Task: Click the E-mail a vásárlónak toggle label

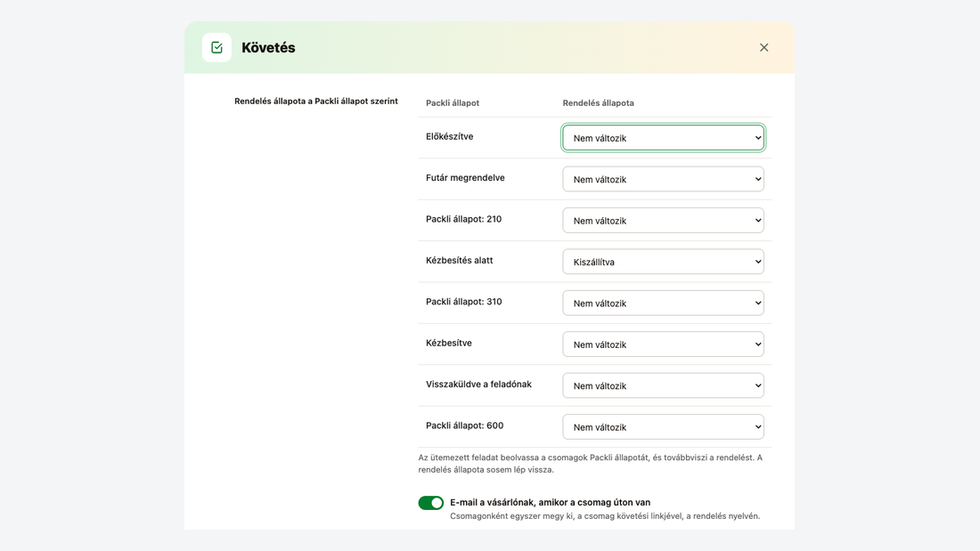Action: click(550, 502)
